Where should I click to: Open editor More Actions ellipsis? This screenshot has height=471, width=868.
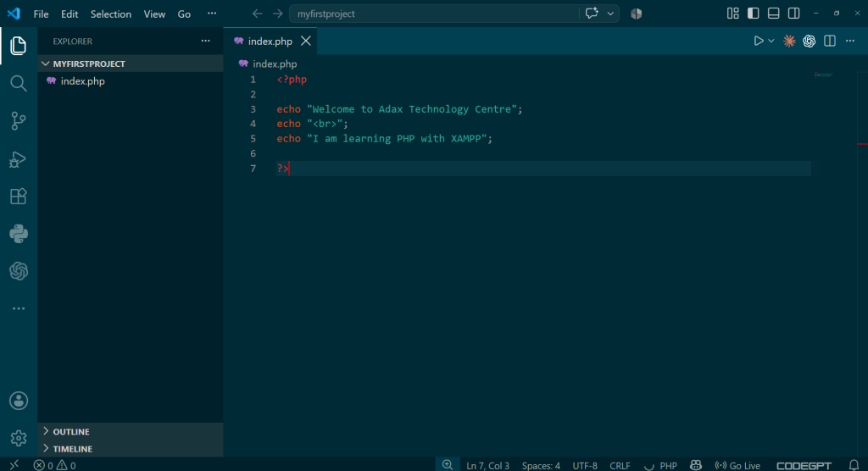(849, 41)
